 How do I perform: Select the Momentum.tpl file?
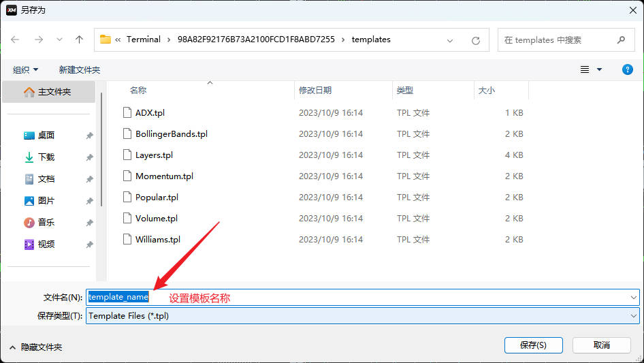point(164,176)
